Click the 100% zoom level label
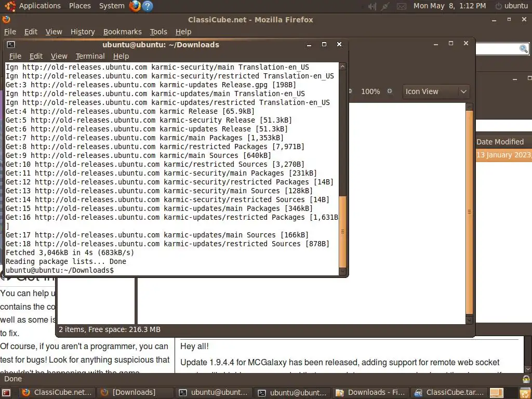532x399 pixels. tap(370, 91)
